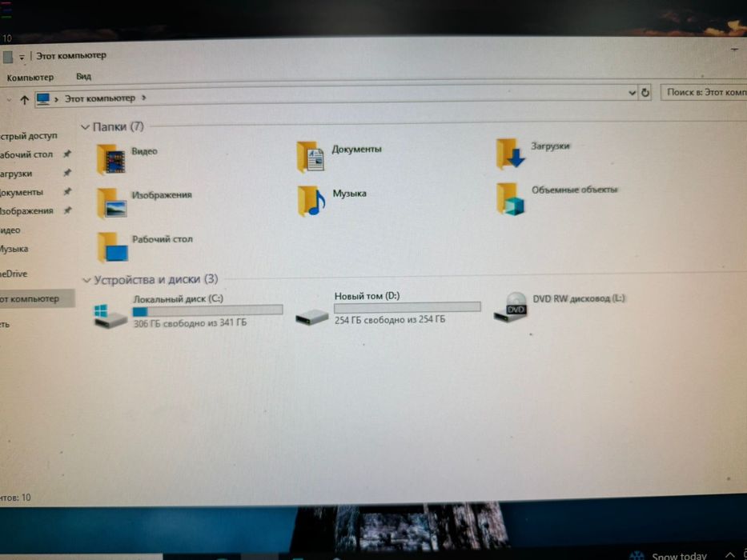Image resolution: width=747 pixels, height=560 pixels.
Task: Select Видео in the navigation pane
Action: (10, 230)
